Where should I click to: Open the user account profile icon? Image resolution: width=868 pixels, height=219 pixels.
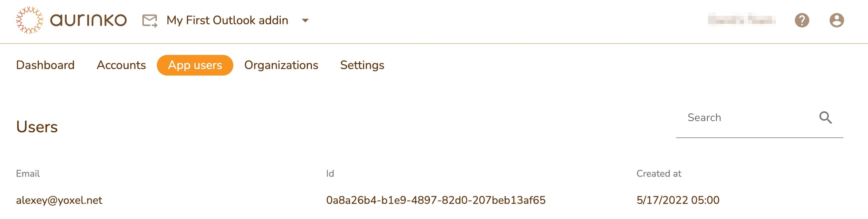836,20
